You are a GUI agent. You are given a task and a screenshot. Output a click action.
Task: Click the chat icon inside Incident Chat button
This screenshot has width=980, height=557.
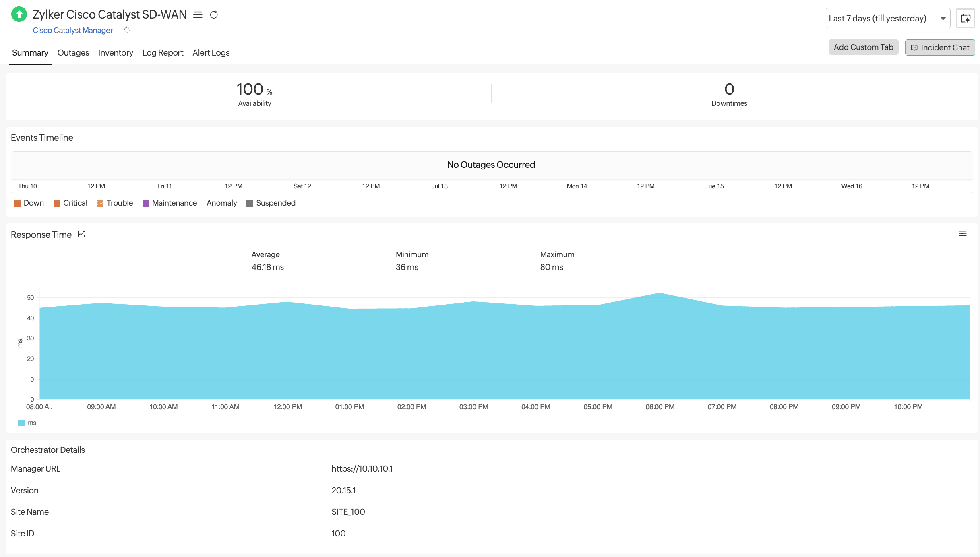pos(914,47)
